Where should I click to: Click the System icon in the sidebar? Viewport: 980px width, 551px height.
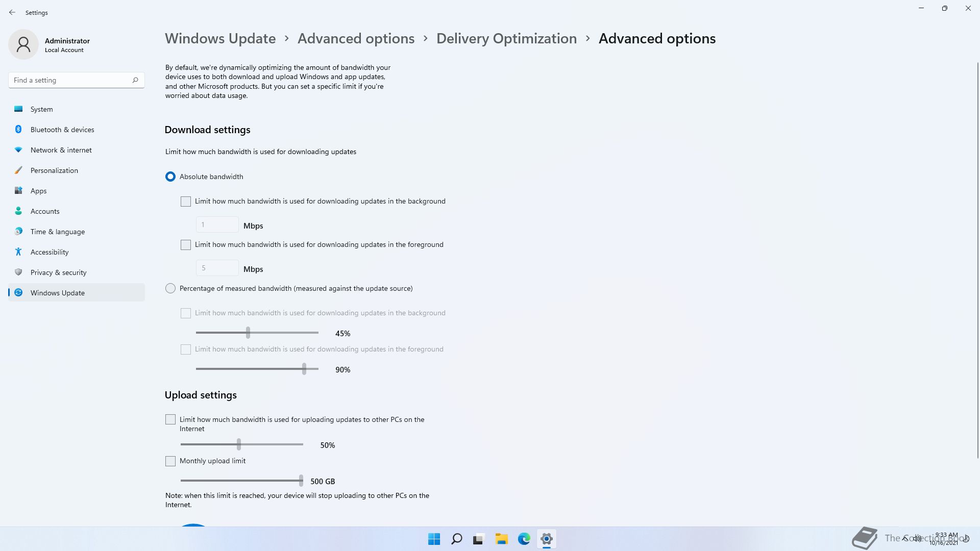(18, 109)
